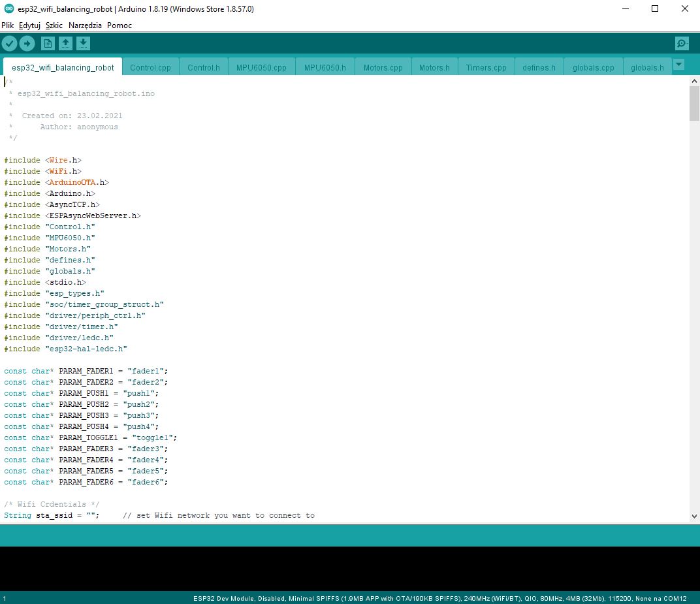
Task: Open the Edytuj menu
Action: [x=29, y=25]
